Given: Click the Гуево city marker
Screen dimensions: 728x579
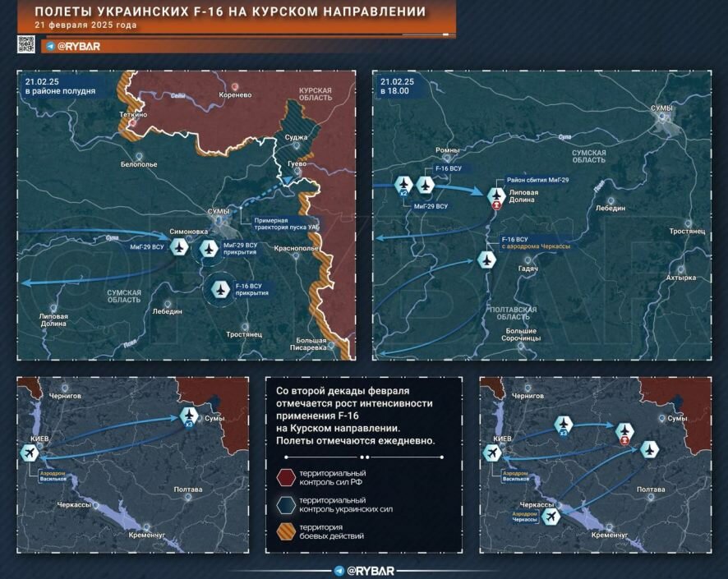Looking at the screenshot, I should (x=297, y=172).
